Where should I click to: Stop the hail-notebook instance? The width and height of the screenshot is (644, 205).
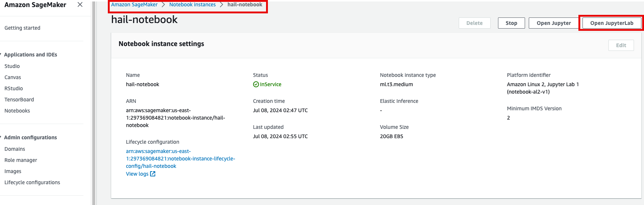click(511, 23)
